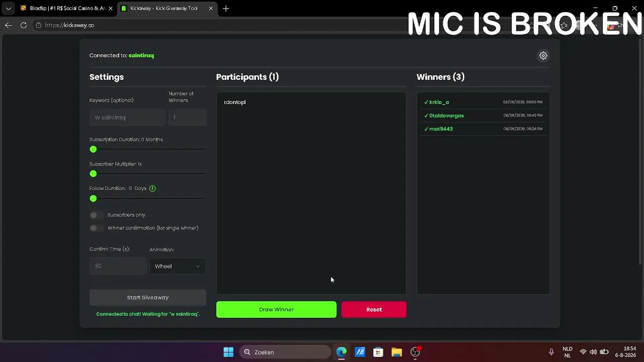Go back with the browser back arrow
This screenshot has width=644, height=362.
(x=9, y=25)
